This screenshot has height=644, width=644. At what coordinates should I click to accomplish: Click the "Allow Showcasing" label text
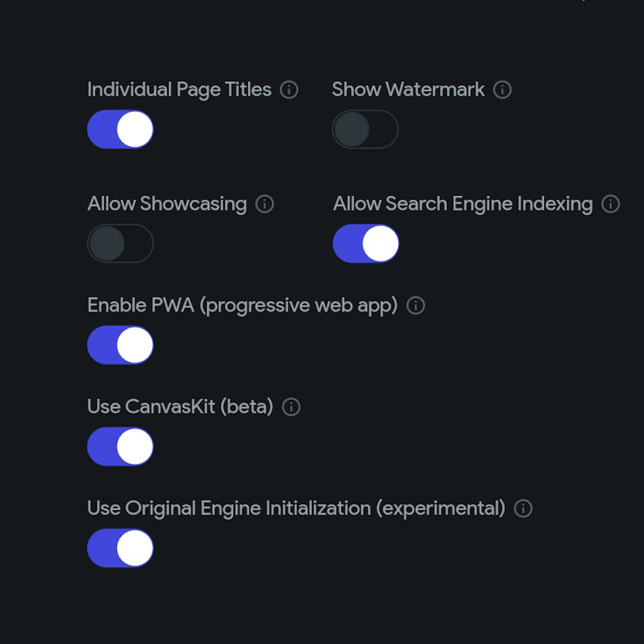(x=167, y=204)
